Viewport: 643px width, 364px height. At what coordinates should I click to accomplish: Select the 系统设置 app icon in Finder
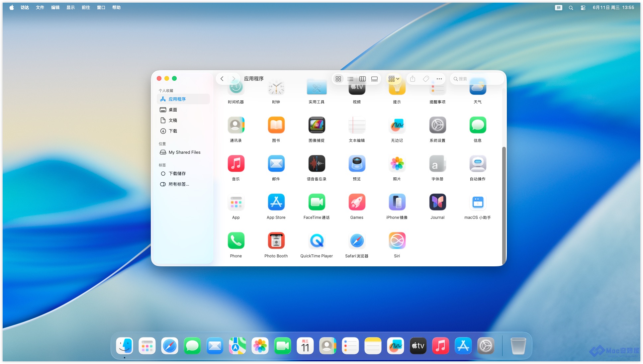(437, 125)
